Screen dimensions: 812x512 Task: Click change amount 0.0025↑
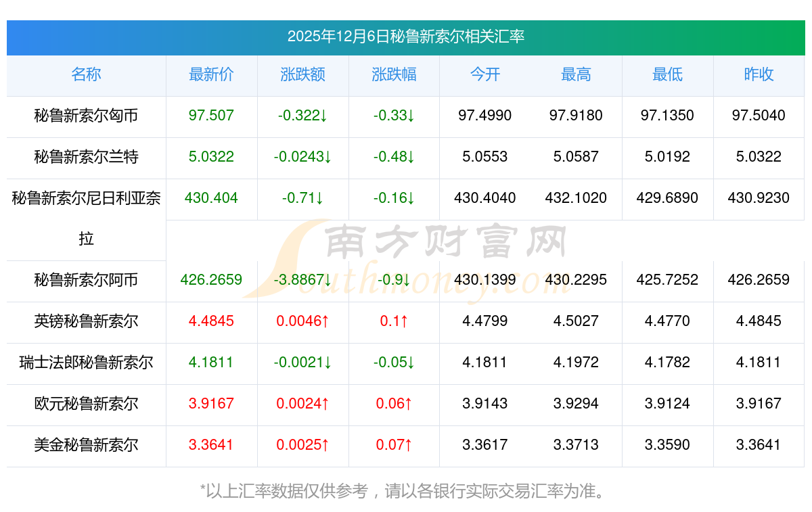[303, 445]
